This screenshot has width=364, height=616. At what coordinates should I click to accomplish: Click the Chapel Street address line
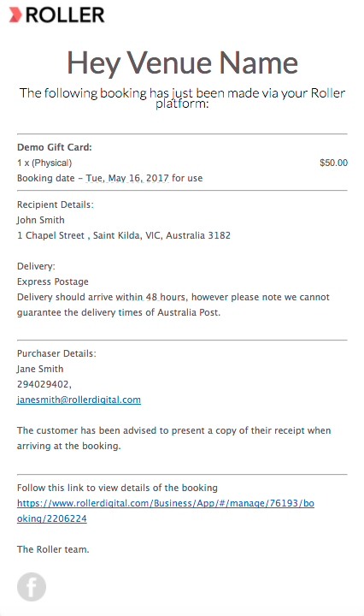click(x=124, y=235)
